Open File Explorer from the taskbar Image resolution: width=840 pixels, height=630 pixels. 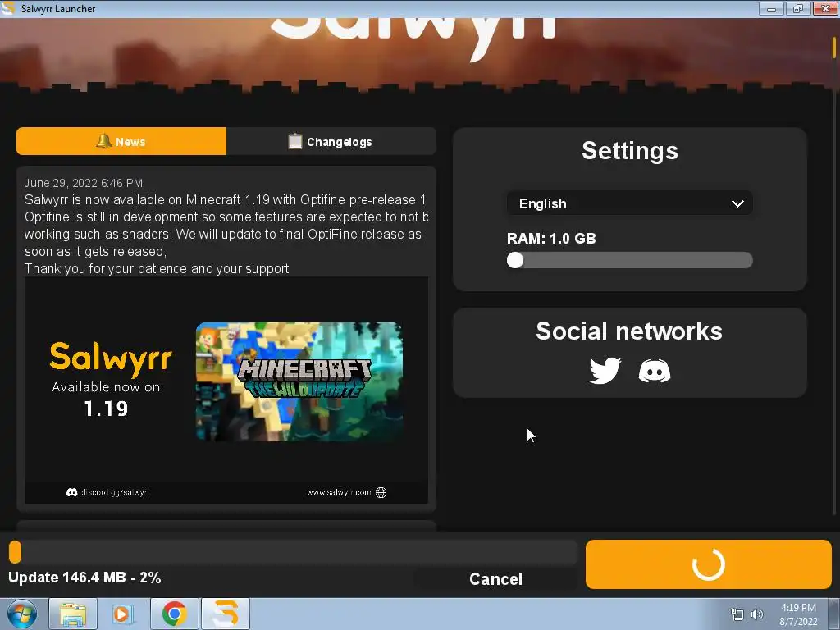click(73, 614)
